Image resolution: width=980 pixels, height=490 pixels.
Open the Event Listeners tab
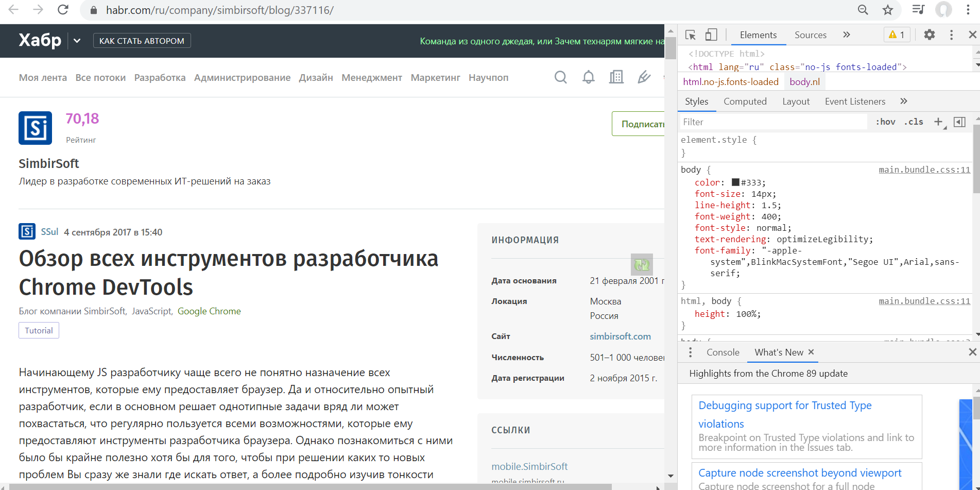[855, 102]
